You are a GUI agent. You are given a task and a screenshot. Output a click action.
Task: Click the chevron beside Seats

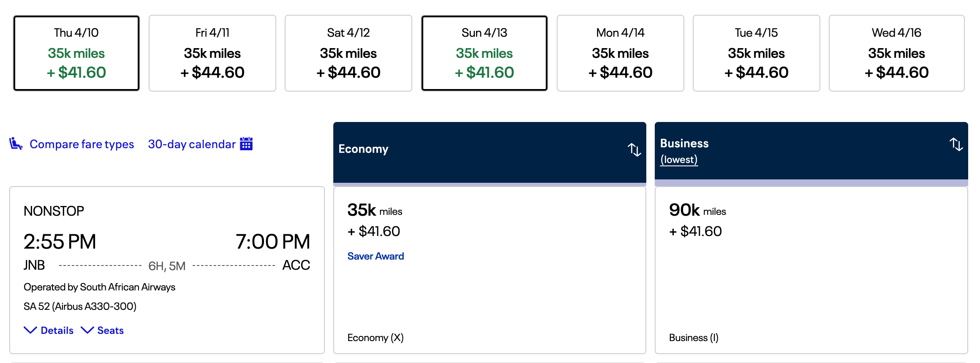coord(87,330)
